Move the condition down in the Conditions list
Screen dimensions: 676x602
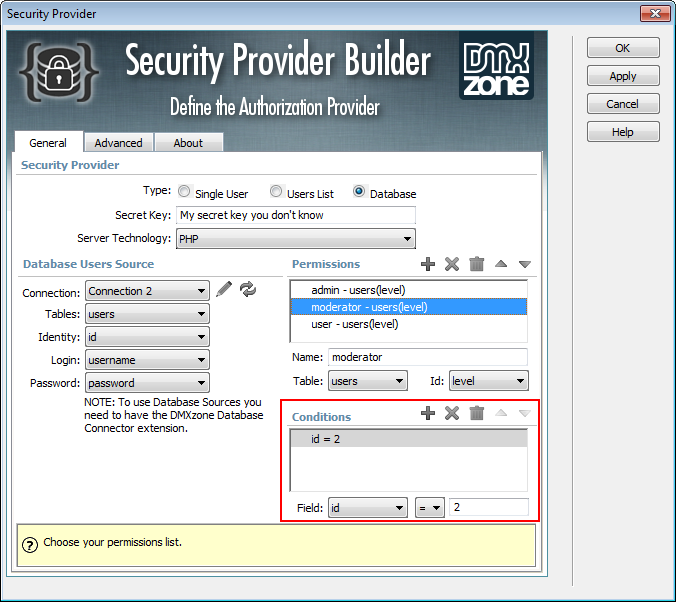[525, 413]
